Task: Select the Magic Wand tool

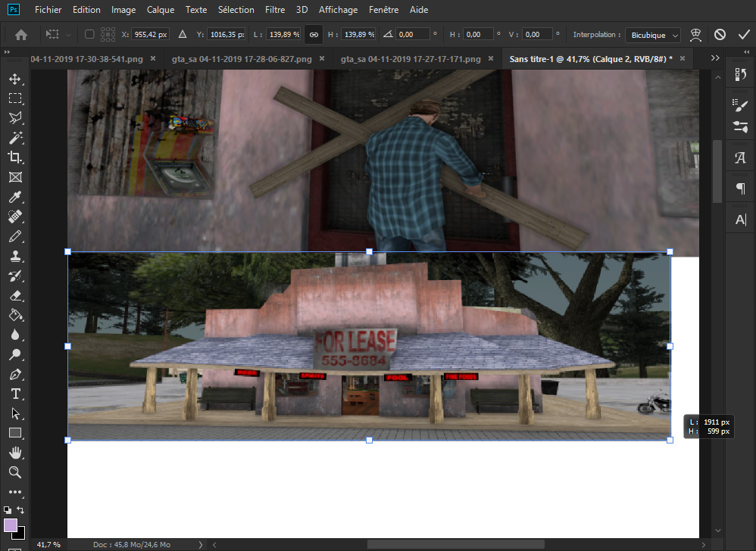Action: point(15,138)
